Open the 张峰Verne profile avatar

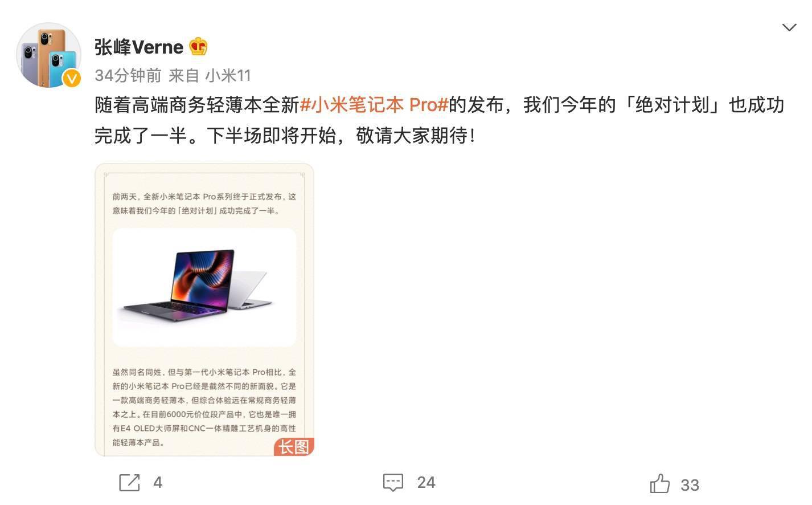tap(49, 55)
